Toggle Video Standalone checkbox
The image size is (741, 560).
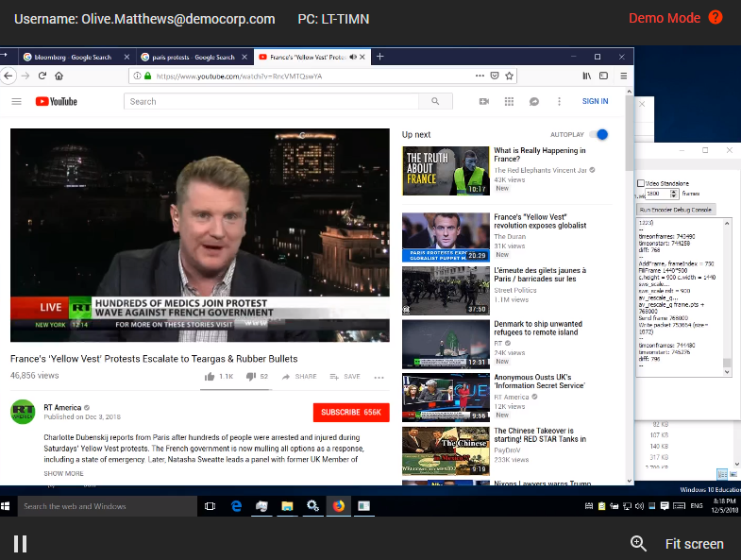point(641,183)
